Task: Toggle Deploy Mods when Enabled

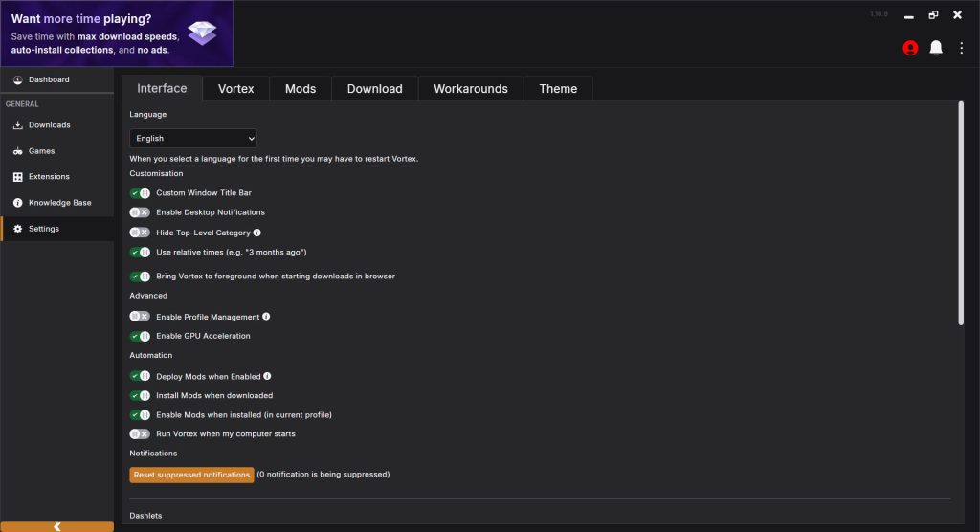Action: pos(140,376)
